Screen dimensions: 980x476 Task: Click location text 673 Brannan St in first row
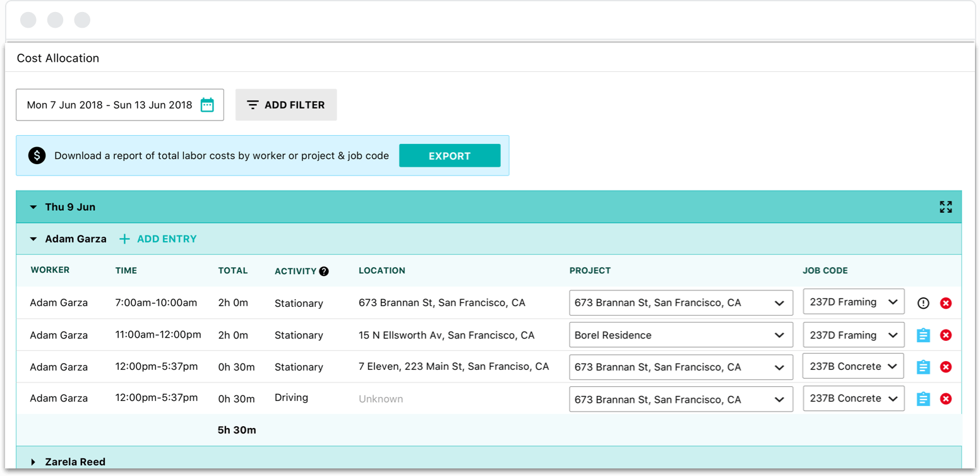[442, 303]
